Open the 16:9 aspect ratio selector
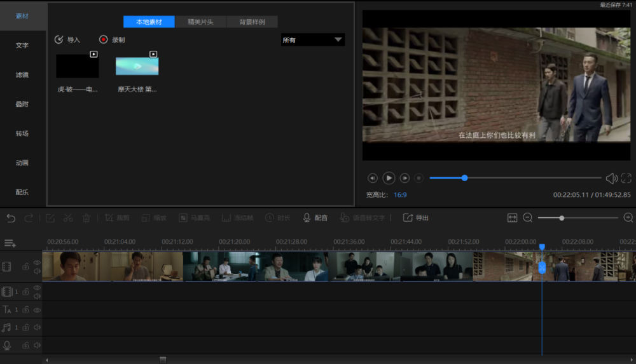The height and width of the screenshot is (364, 636). 400,195
